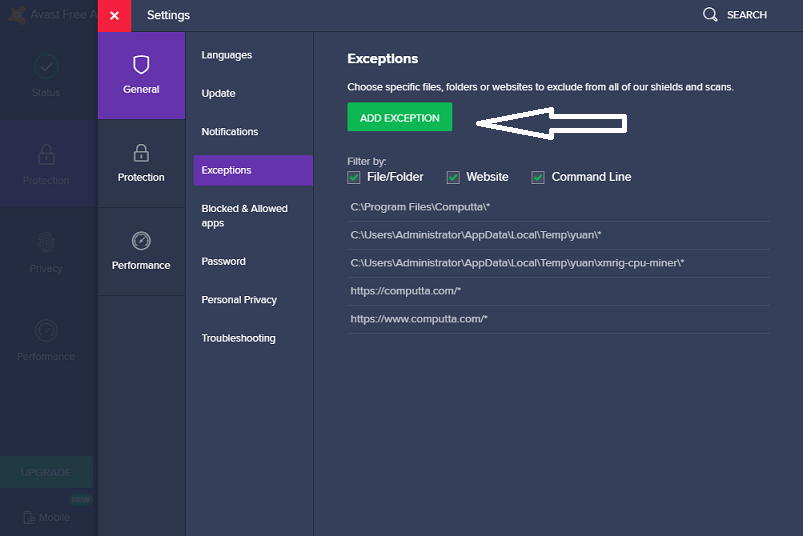The width and height of the screenshot is (803, 536).
Task: Click the Privacy label in main sidebar
Action: [x=46, y=269]
